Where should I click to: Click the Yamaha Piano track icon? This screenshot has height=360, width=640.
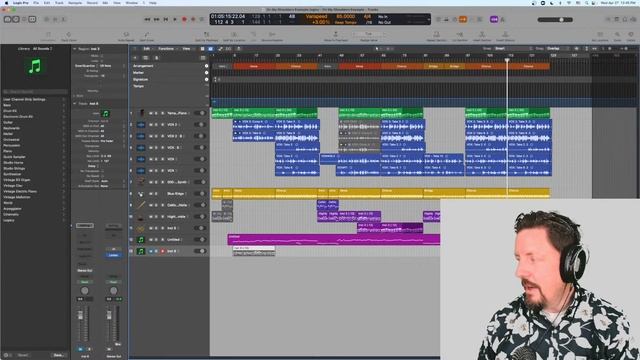(x=141, y=113)
